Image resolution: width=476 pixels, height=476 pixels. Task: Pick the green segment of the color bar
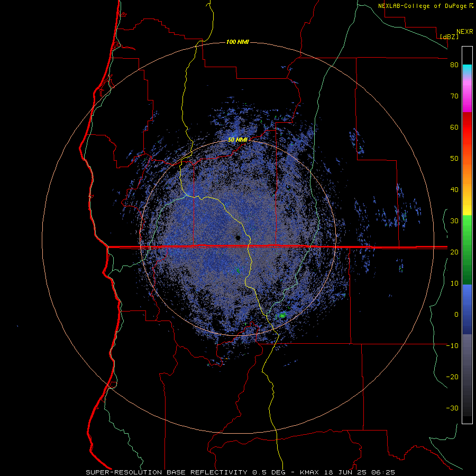point(467,250)
